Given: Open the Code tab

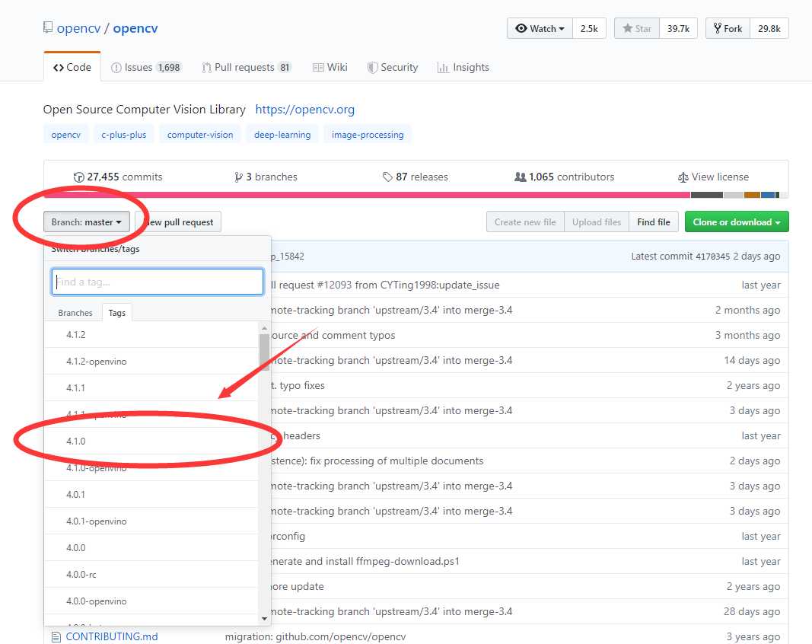Looking at the screenshot, I should tap(72, 67).
